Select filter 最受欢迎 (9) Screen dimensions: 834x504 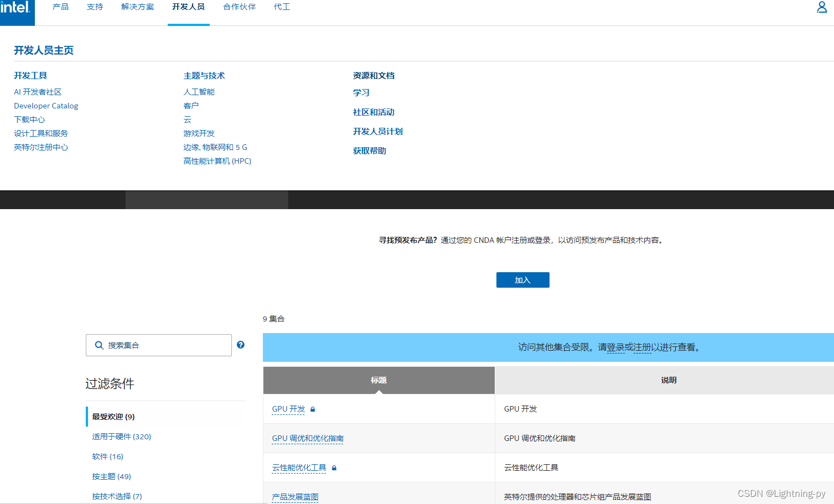click(x=113, y=417)
